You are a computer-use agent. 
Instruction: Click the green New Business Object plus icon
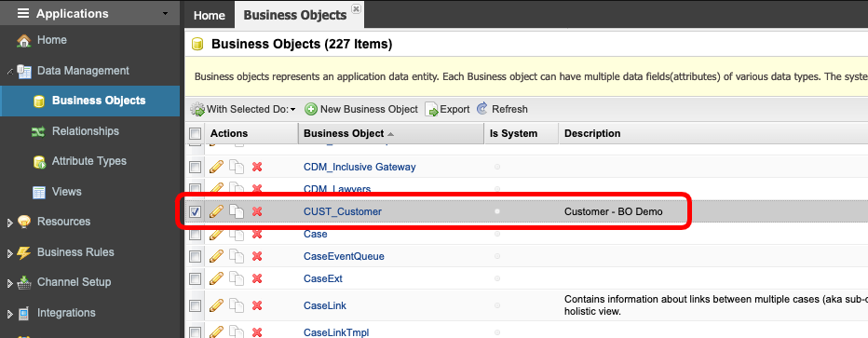pyautogui.click(x=311, y=109)
